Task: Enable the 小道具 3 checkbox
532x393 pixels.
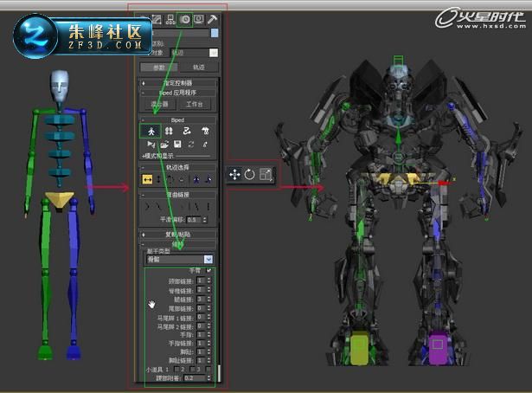Action: tap(208, 369)
